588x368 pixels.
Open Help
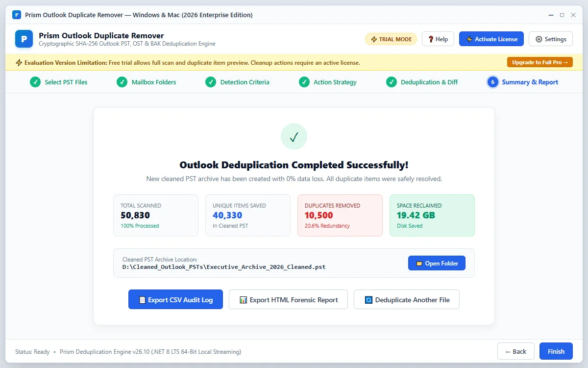click(x=438, y=39)
